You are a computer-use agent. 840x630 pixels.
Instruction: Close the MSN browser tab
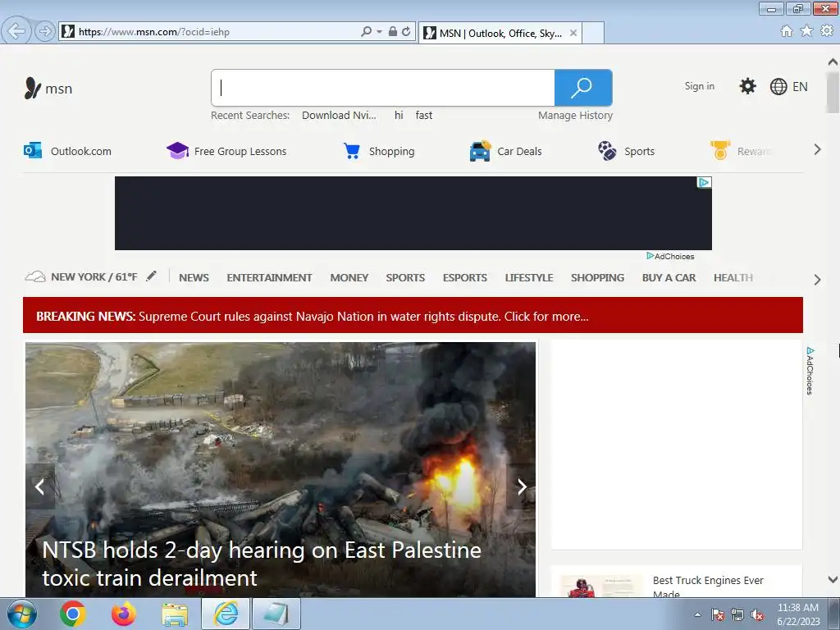573,33
